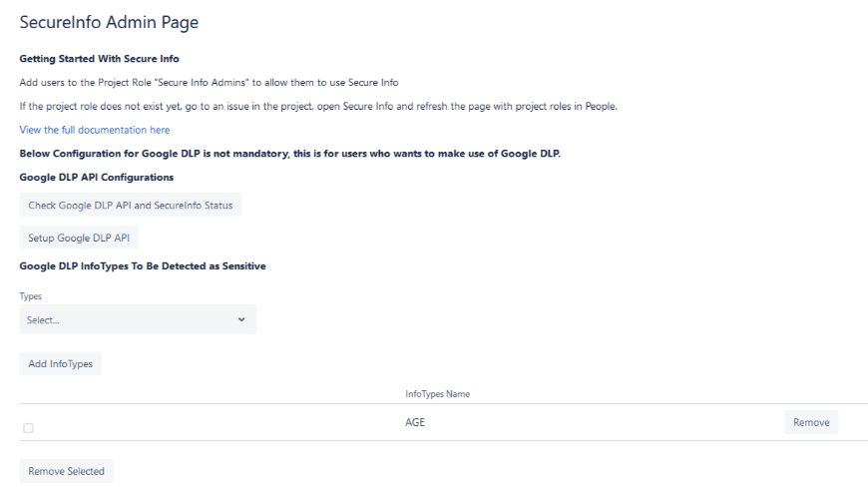Viewport: 868px width, 494px height.
Task: Remove the AGE InfoType entry
Action: (810, 422)
